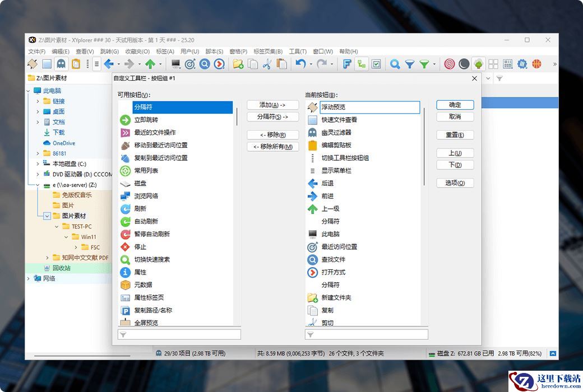
Task: Toggle the dark mode moon icon
Action: [x=464, y=64]
